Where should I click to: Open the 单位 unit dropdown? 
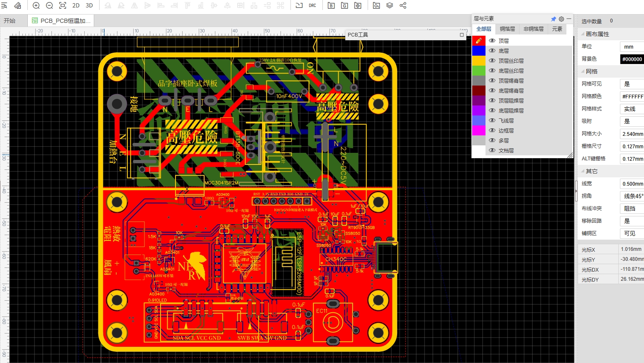(x=632, y=47)
